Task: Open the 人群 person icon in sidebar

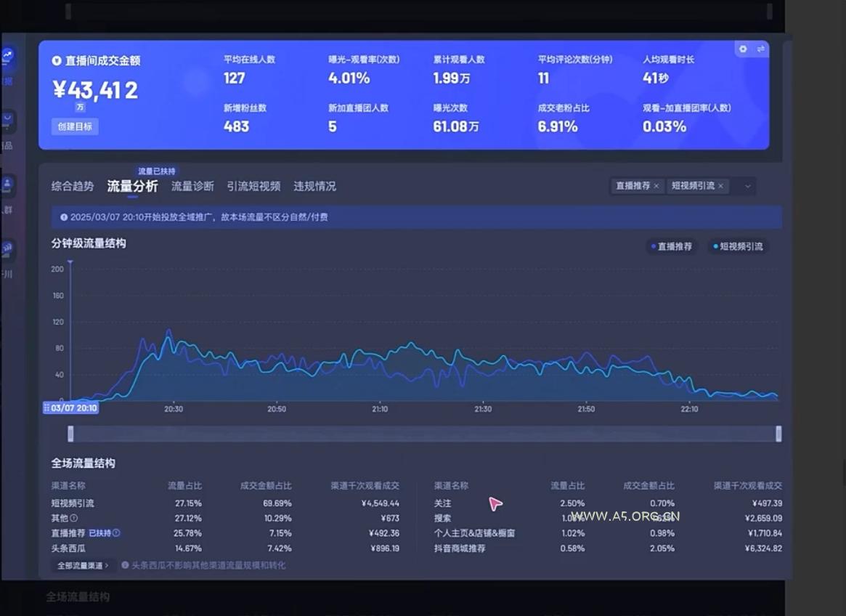Action: click(7, 185)
